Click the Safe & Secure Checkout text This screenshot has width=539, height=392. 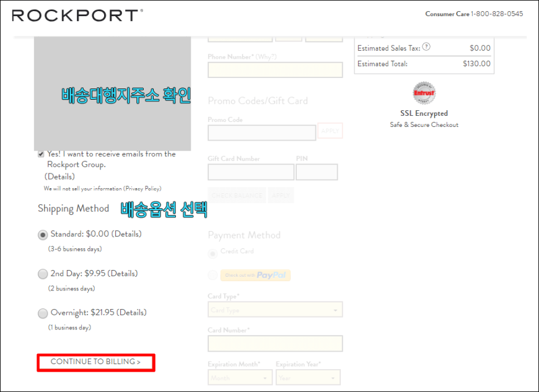[x=424, y=125]
